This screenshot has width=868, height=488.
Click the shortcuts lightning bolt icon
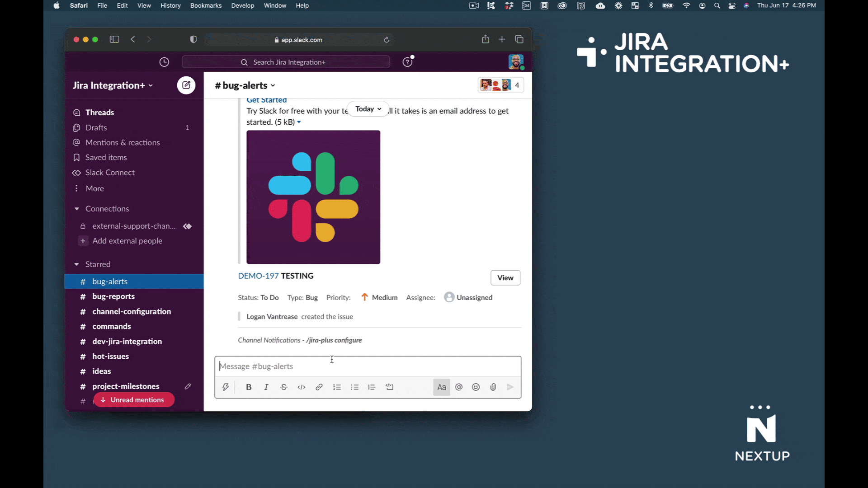point(225,387)
